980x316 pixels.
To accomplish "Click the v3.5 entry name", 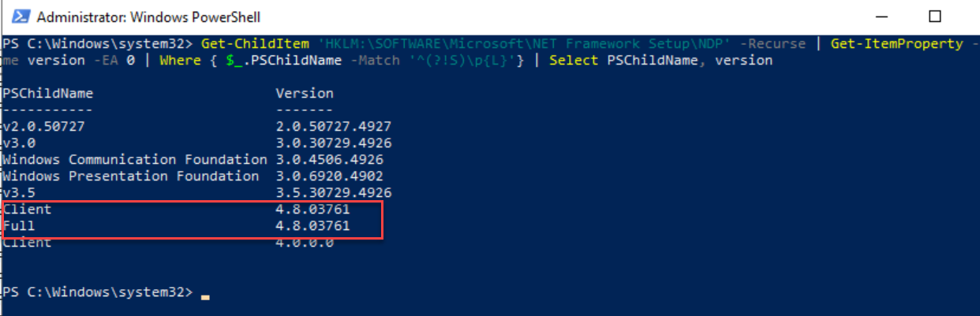I will coord(18,192).
